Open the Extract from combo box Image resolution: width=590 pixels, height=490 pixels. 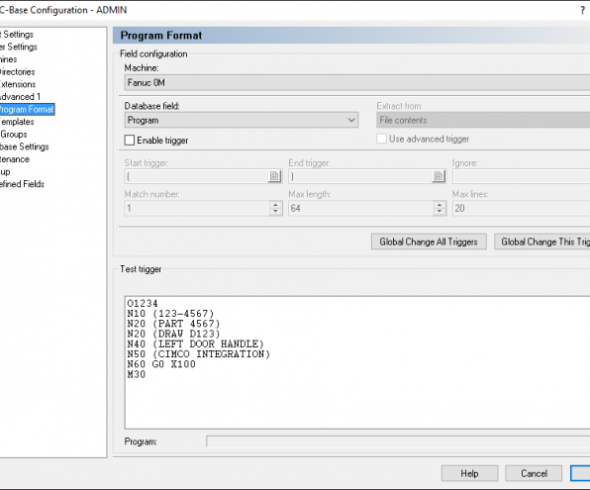(x=483, y=120)
